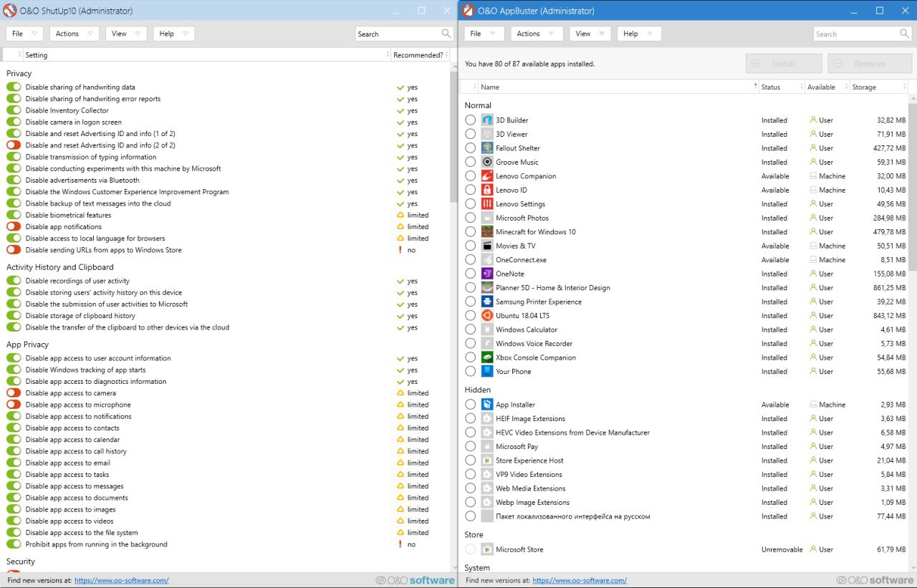Click the Hidden group heading in AppBuster
This screenshot has width=917, height=588.
478,390
